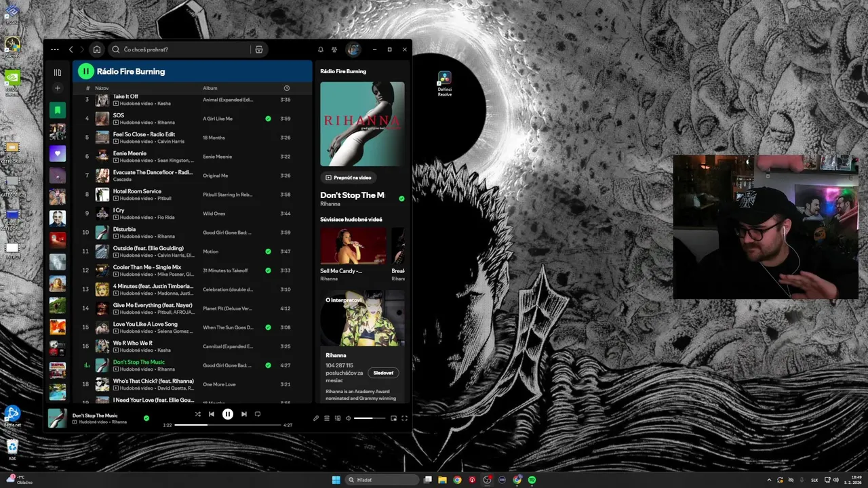868x488 pixels.
Task: Navigate back with the left arrow
Action: pos(71,49)
